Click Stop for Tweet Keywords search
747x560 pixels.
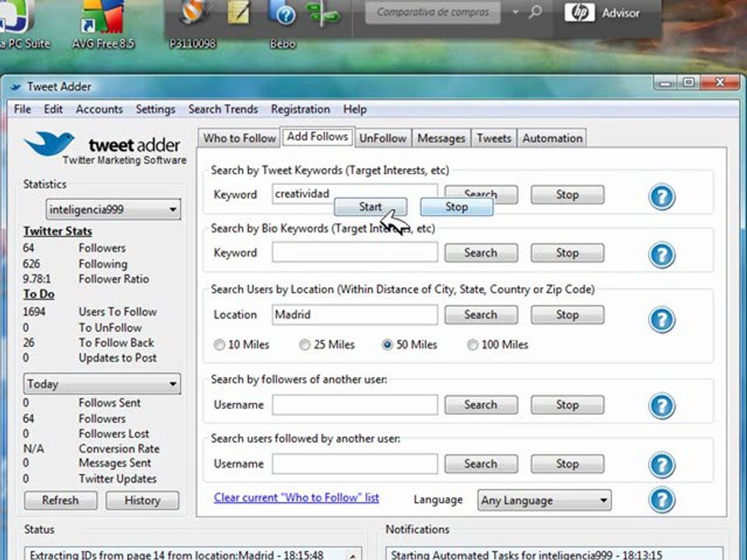(567, 194)
